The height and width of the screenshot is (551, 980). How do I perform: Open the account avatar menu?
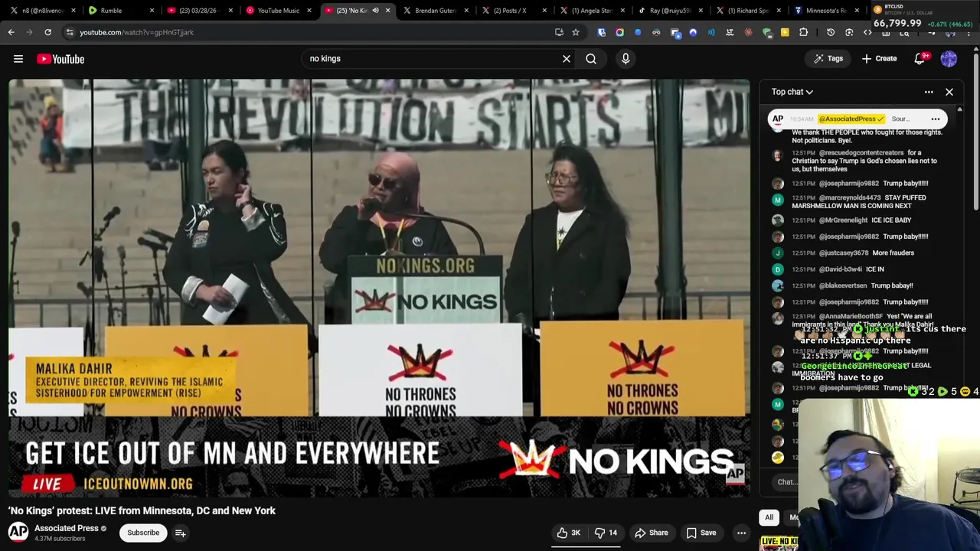point(949,59)
